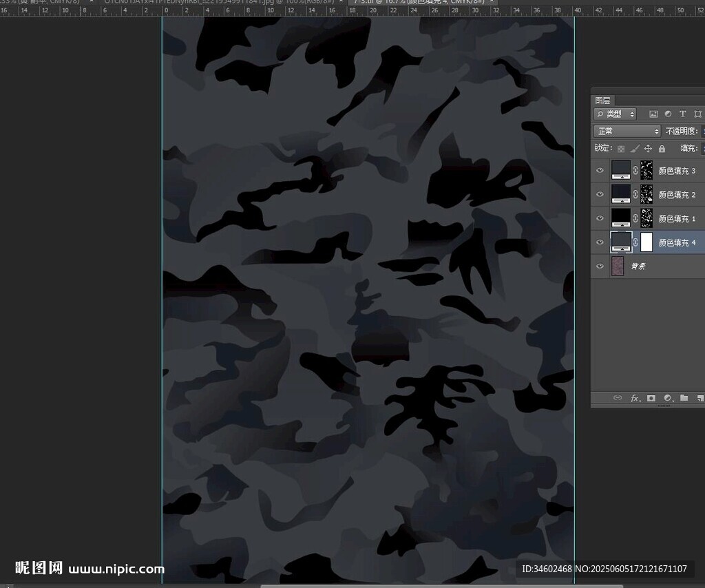Select the layer named 颜色填充 3
The height and width of the screenshot is (588, 705).
(677, 171)
